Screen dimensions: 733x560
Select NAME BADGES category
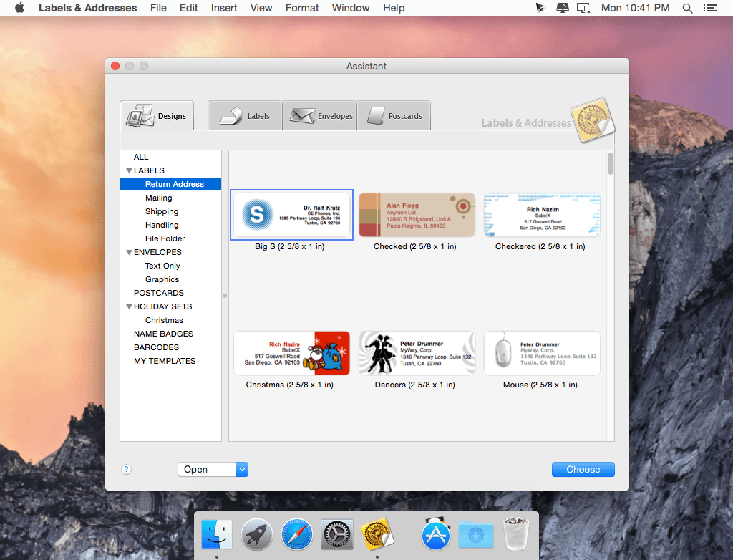coord(170,334)
